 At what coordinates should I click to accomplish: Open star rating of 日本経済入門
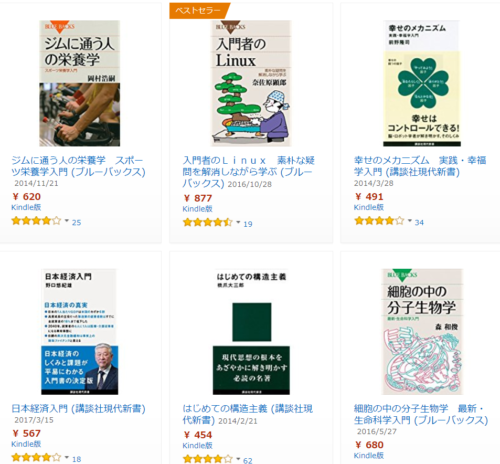click(x=36, y=457)
